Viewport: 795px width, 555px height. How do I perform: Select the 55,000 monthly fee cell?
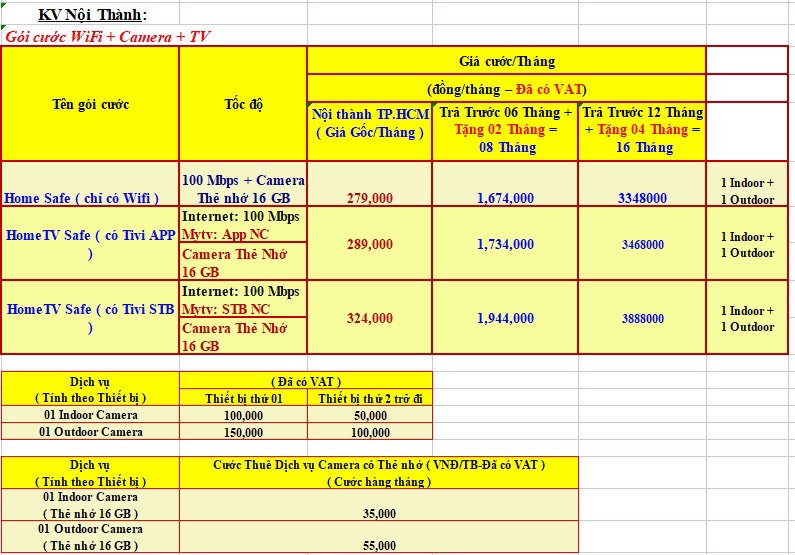pos(379,537)
